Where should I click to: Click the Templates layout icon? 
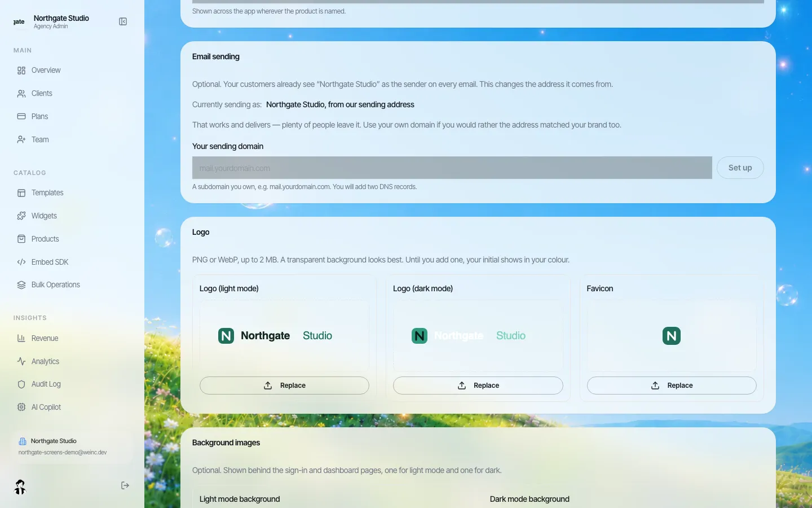click(21, 193)
